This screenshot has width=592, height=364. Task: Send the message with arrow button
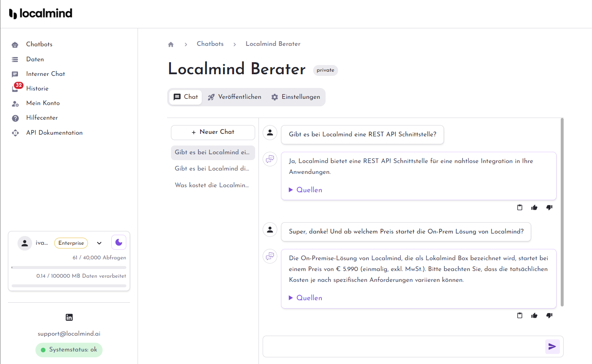tap(552, 346)
